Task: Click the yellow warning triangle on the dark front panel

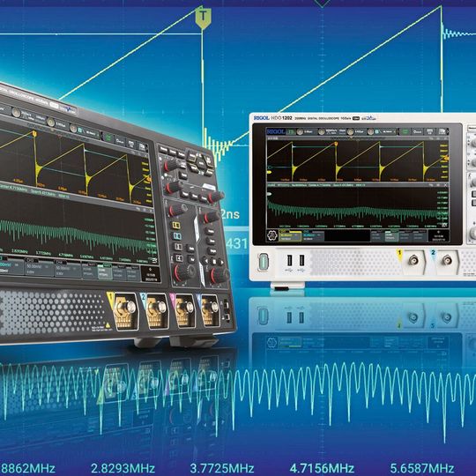Action: tap(108, 325)
